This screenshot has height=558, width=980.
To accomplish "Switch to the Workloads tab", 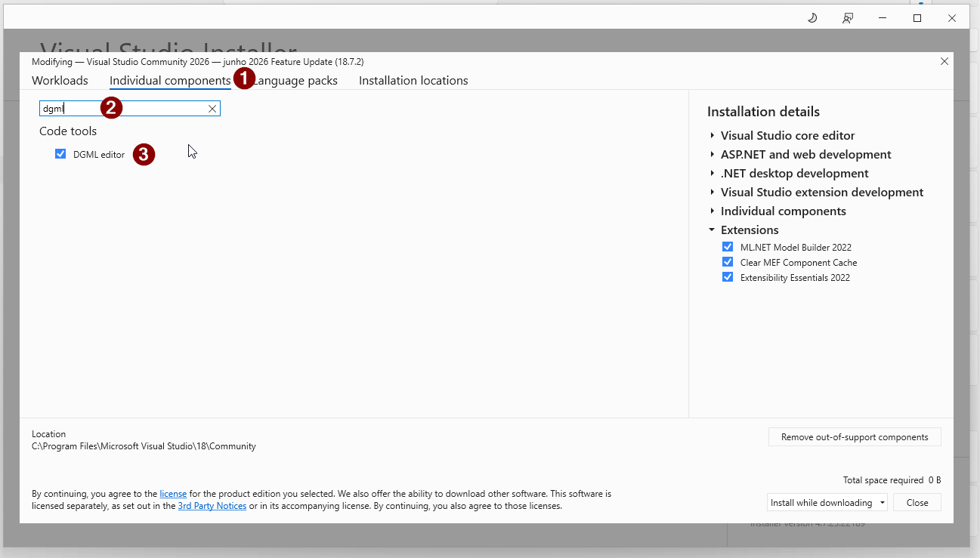I will (60, 81).
